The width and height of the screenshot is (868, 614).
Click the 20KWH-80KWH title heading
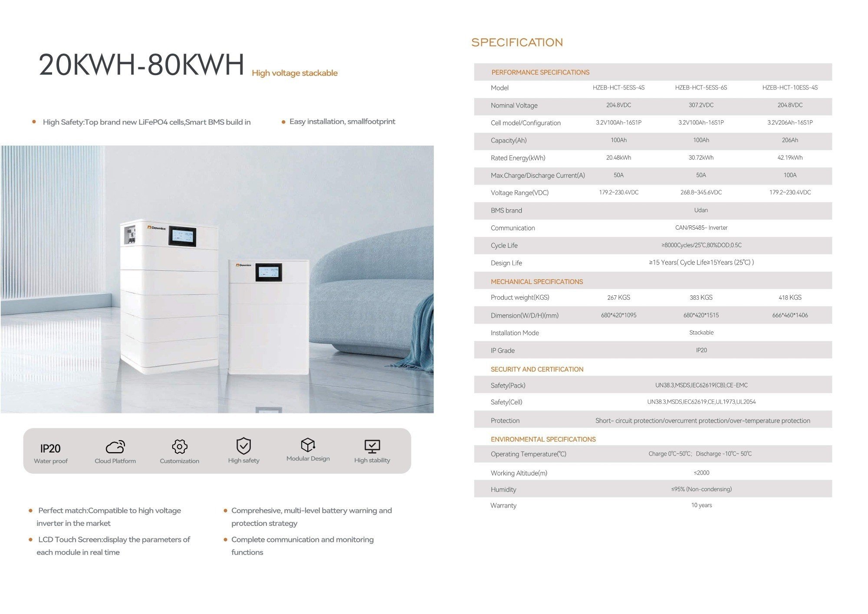pyautogui.click(x=141, y=65)
